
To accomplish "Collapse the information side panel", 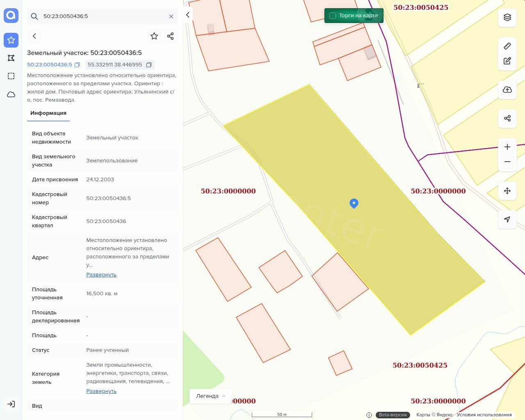I will coord(188,15).
